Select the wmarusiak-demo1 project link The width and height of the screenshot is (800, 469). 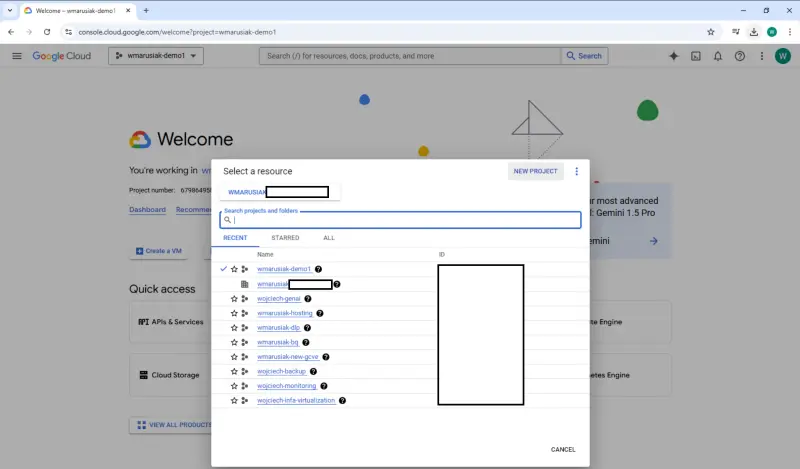[284, 269]
